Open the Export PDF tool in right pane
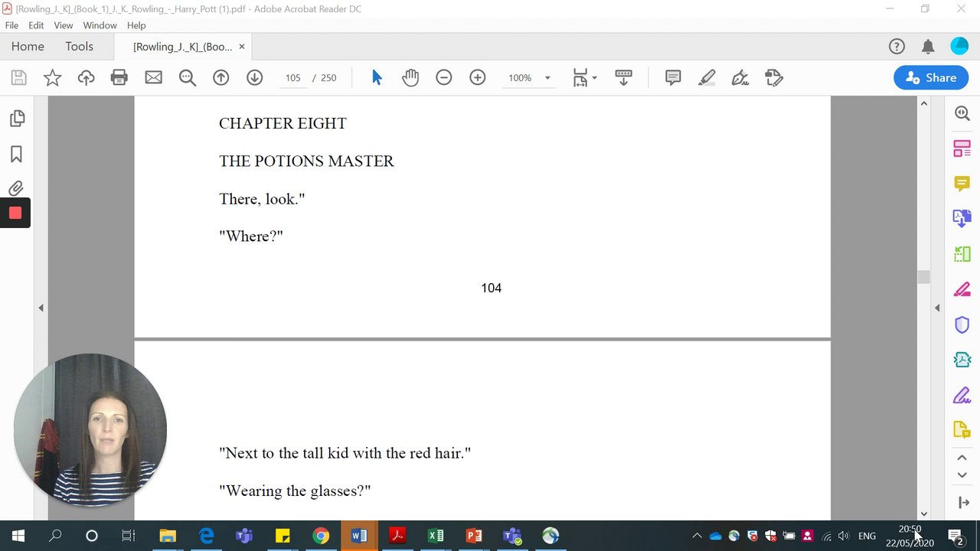This screenshot has height=551, width=980. pos(962,218)
